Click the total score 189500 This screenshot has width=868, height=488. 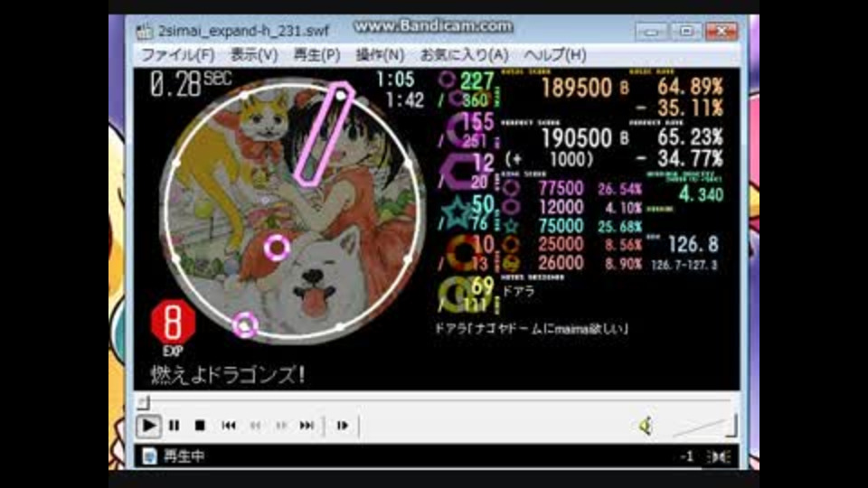tap(576, 88)
